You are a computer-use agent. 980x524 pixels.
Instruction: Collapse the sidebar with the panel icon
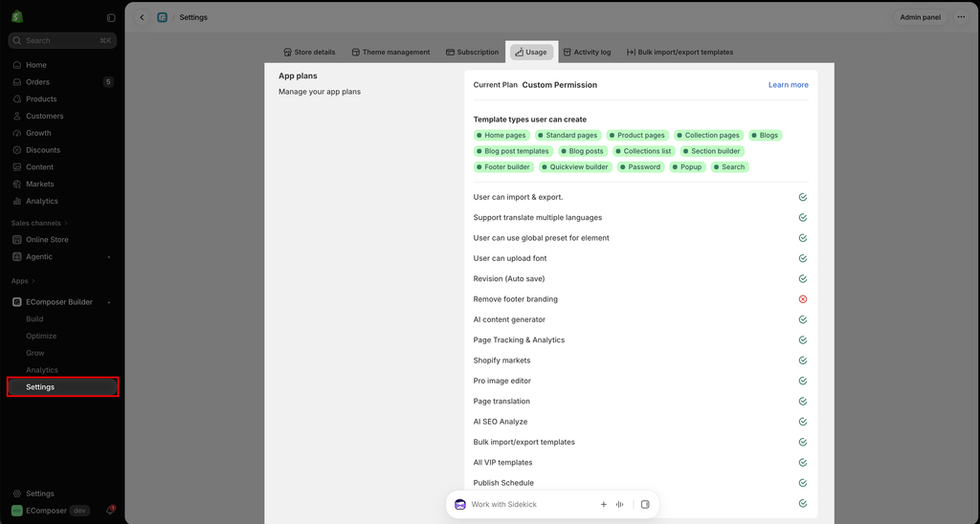[111, 17]
